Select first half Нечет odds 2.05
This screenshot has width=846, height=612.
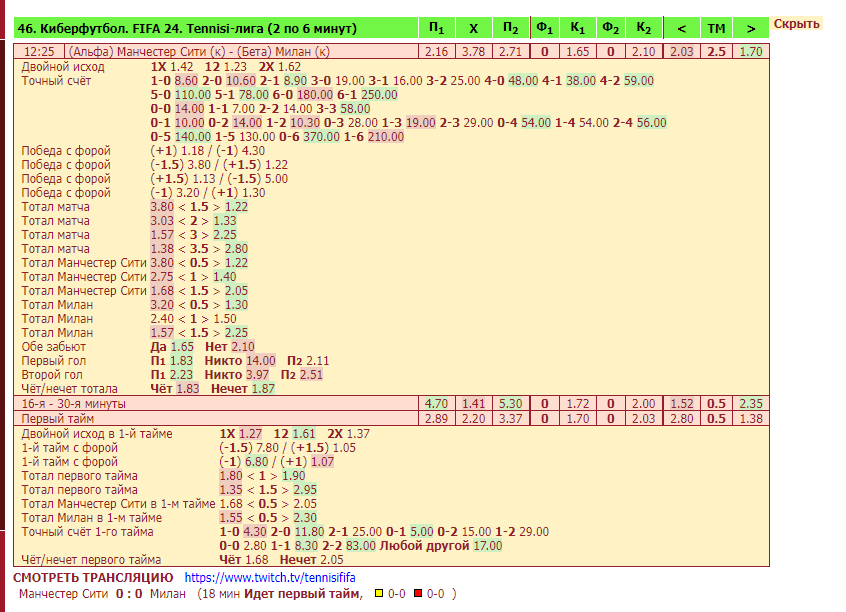[x=332, y=560]
